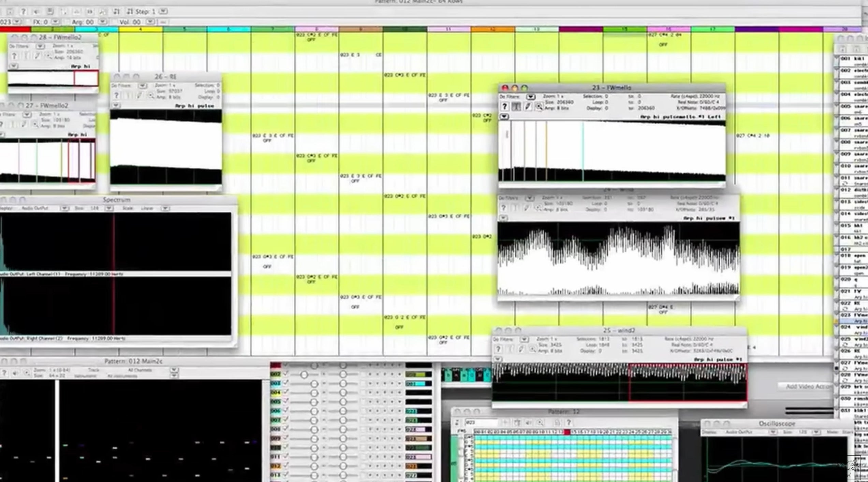The height and width of the screenshot is (482, 868).
Task: Select the I-beam selection tool in the FWmello editor
Action: pos(516,107)
